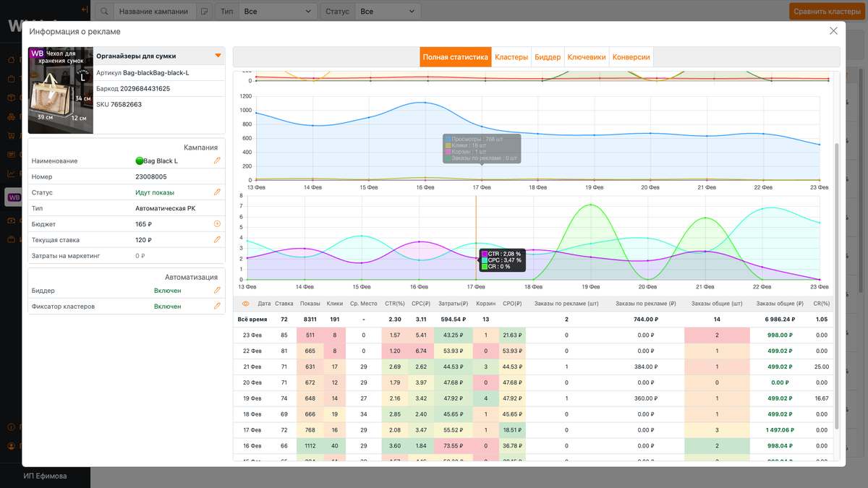Click the note icon beside campaign name field
This screenshot has height=488, width=868.
coord(204,12)
